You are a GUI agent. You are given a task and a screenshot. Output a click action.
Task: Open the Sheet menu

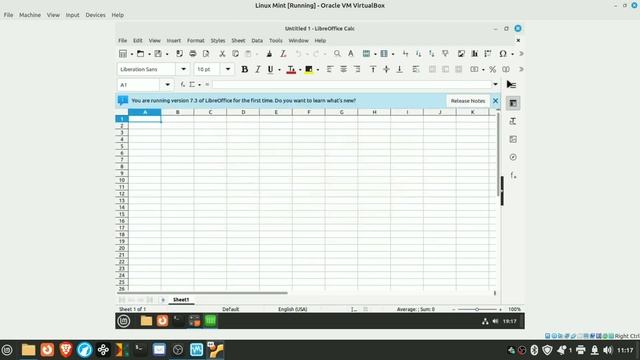point(238,40)
